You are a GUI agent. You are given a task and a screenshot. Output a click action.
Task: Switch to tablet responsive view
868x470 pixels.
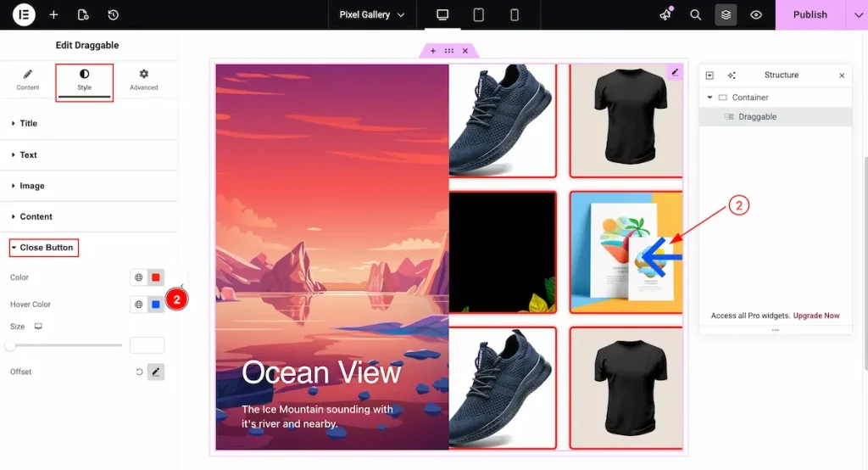[x=478, y=14]
